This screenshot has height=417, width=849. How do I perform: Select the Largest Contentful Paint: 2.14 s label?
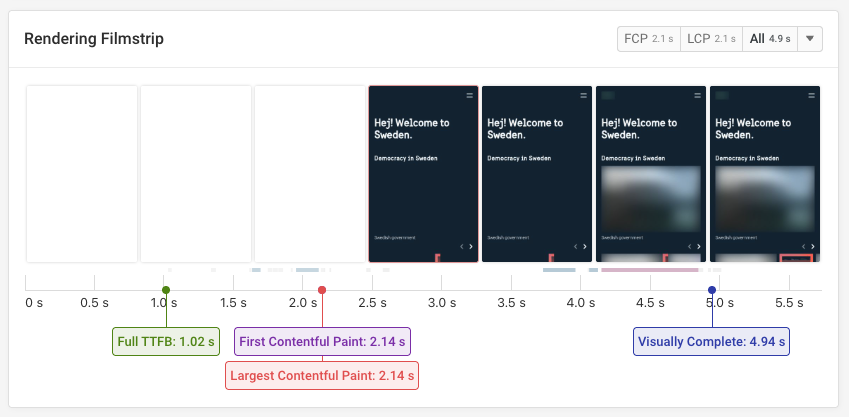pyautogui.click(x=322, y=376)
